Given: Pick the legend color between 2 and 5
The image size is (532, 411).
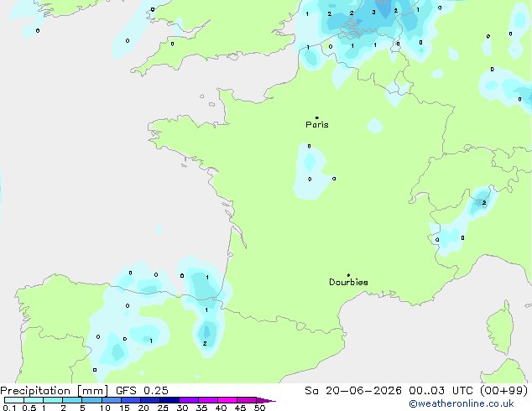Looking at the screenshot, I should [x=72, y=400].
